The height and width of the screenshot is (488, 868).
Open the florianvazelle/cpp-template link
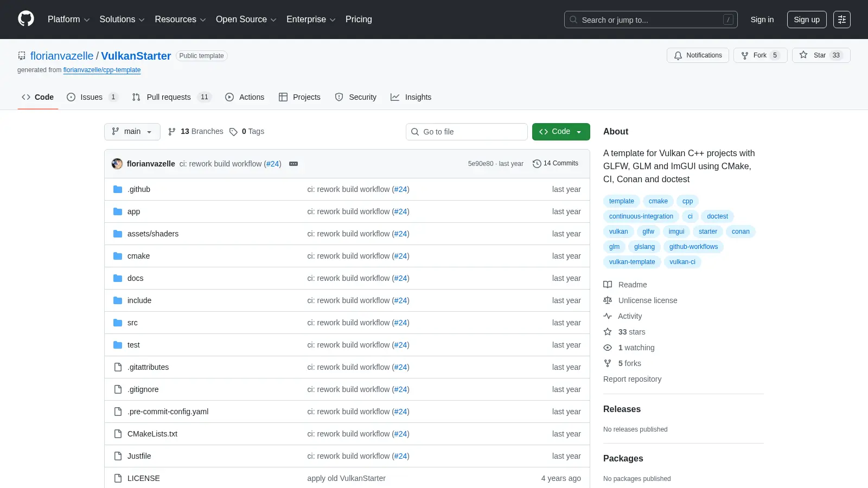pyautogui.click(x=102, y=70)
